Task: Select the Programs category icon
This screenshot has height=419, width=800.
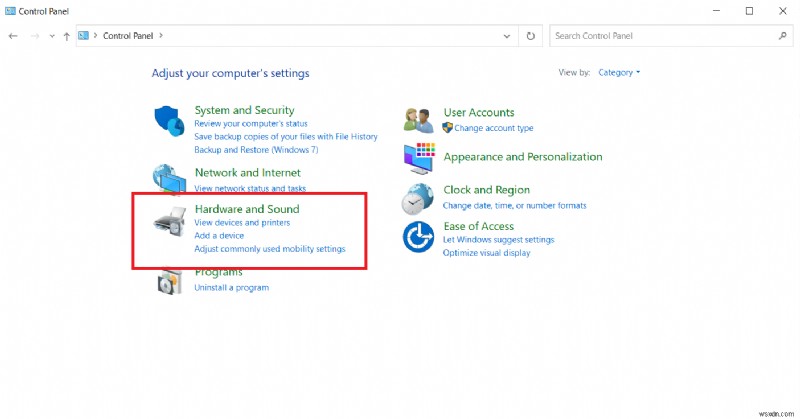Action: [169, 281]
